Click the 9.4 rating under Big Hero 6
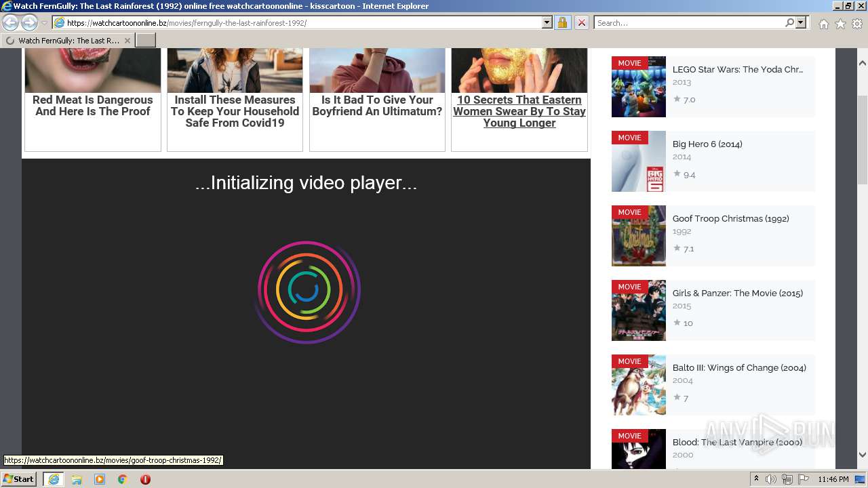The height and width of the screenshot is (488, 868). 684,174
